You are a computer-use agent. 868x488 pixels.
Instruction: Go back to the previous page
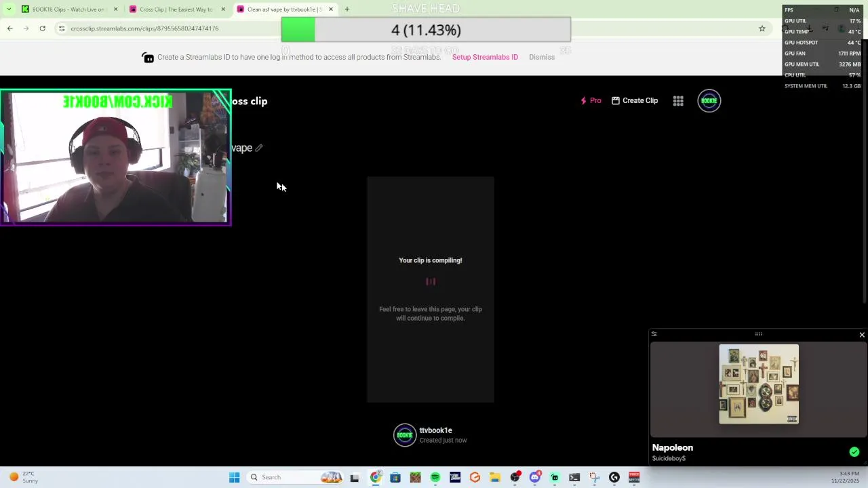pyautogui.click(x=9, y=28)
